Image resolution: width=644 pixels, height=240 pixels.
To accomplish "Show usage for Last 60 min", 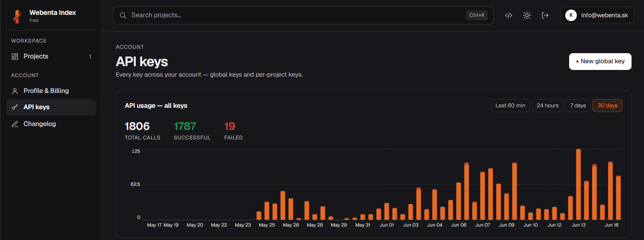I will 510,105.
